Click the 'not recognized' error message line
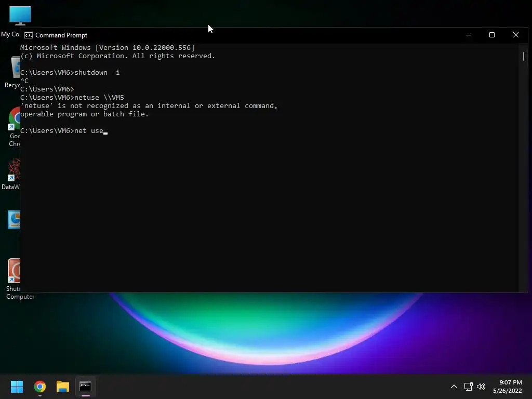Viewport: 532px width, 399px height. [149, 106]
